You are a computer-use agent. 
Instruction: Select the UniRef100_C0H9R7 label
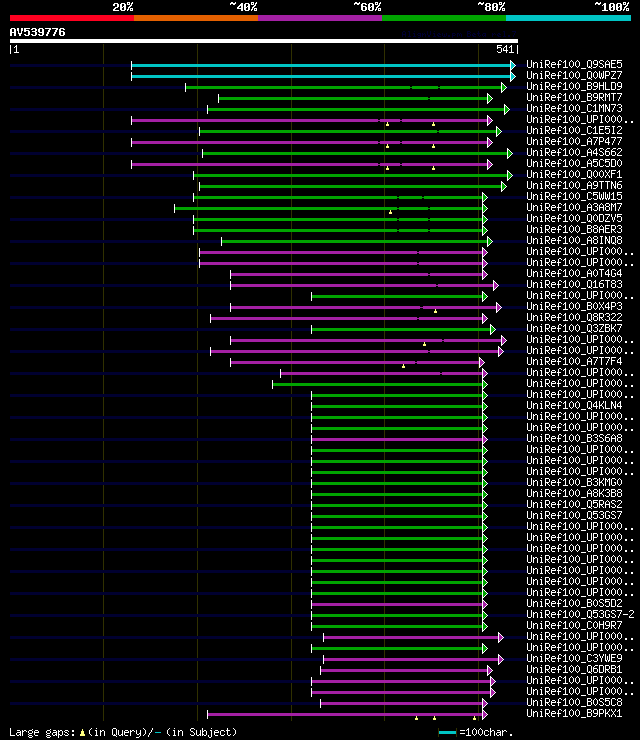574,625
